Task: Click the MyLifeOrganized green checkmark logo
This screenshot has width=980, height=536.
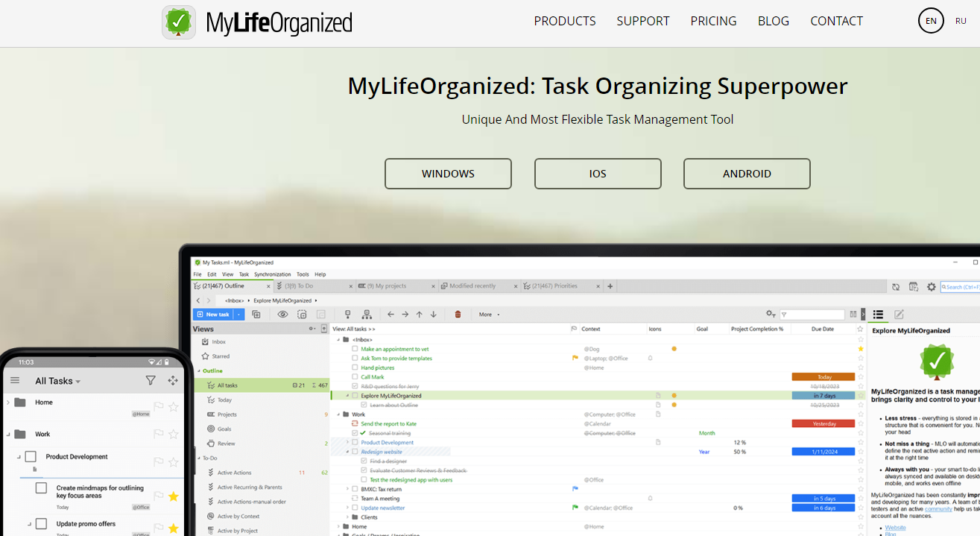Action: pos(179,22)
